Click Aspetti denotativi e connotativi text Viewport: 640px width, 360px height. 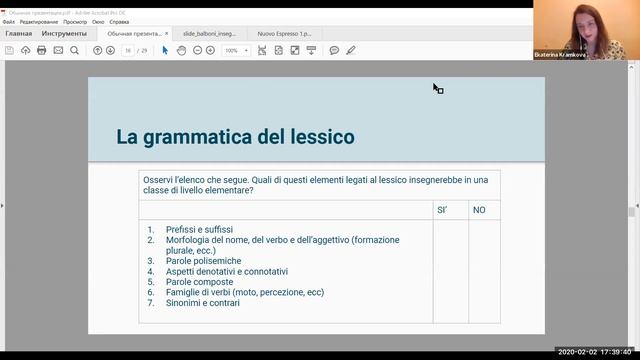point(227,271)
